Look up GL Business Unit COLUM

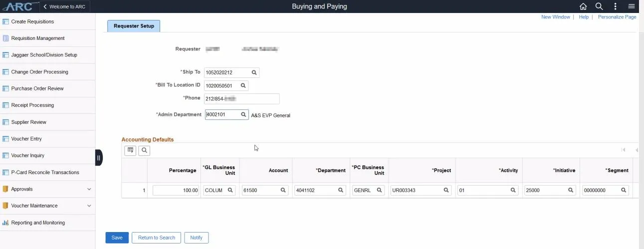pos(230,190)
